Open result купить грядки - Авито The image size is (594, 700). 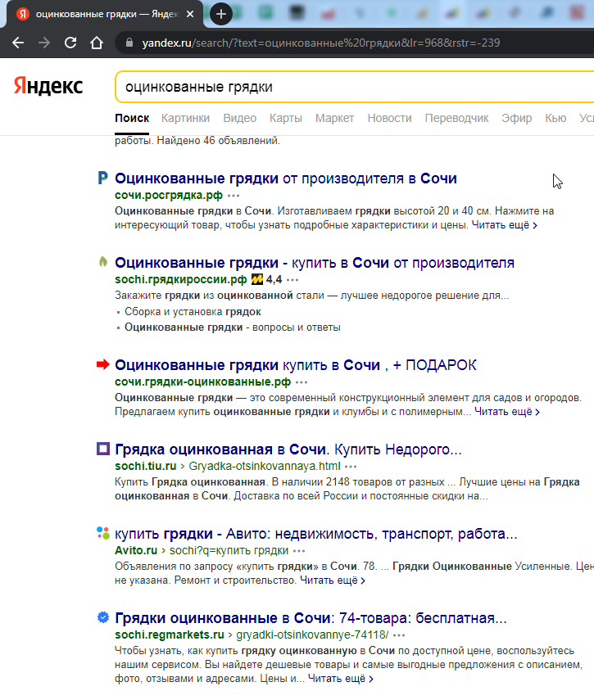click(x=315, y=534)
